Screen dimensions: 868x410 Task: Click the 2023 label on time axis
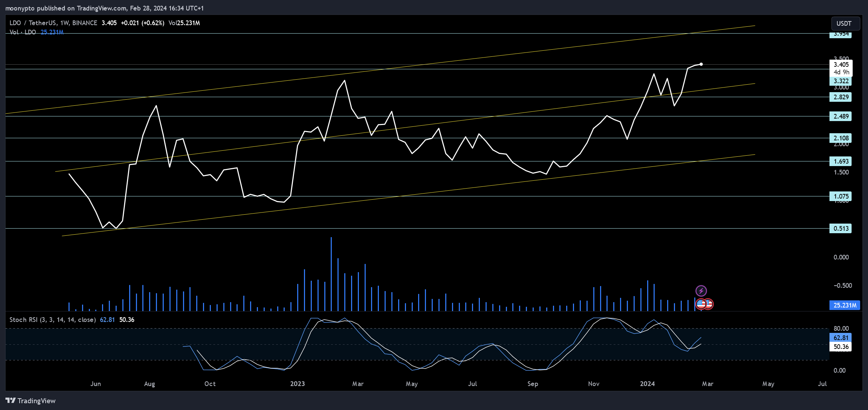coord(297,384)
